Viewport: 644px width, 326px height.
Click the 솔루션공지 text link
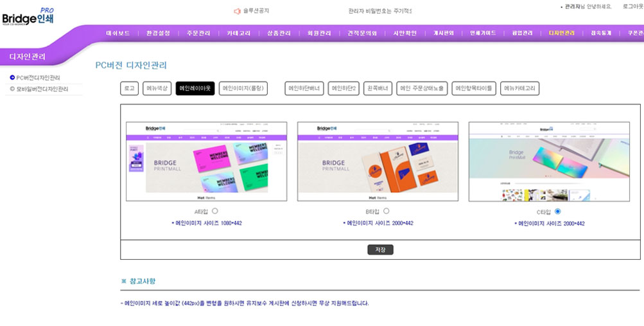256,11
